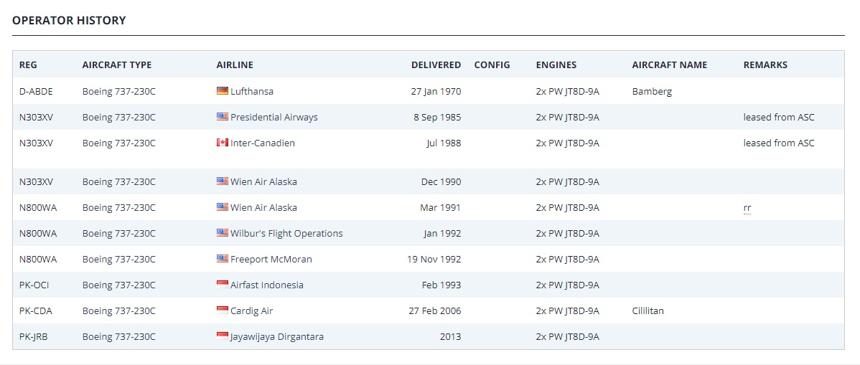Viewport: 860px width, 365px height.
Task: Click the DELIVERED column header
Action: 436,65
